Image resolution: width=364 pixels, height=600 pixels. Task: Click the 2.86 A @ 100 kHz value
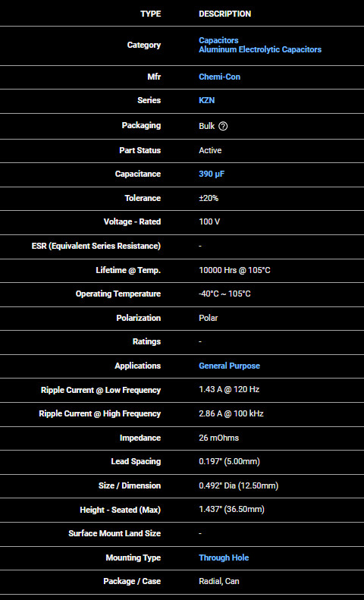pos(231,413)
